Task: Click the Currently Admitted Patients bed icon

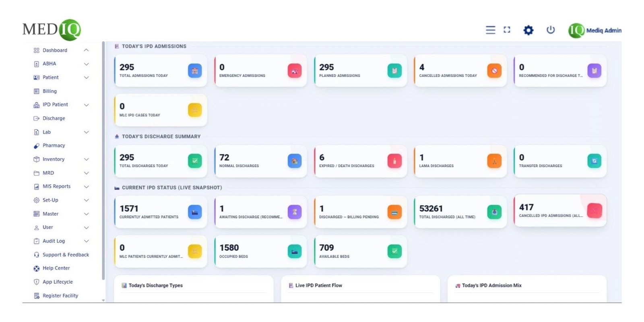Action: (x=195, y=212)
